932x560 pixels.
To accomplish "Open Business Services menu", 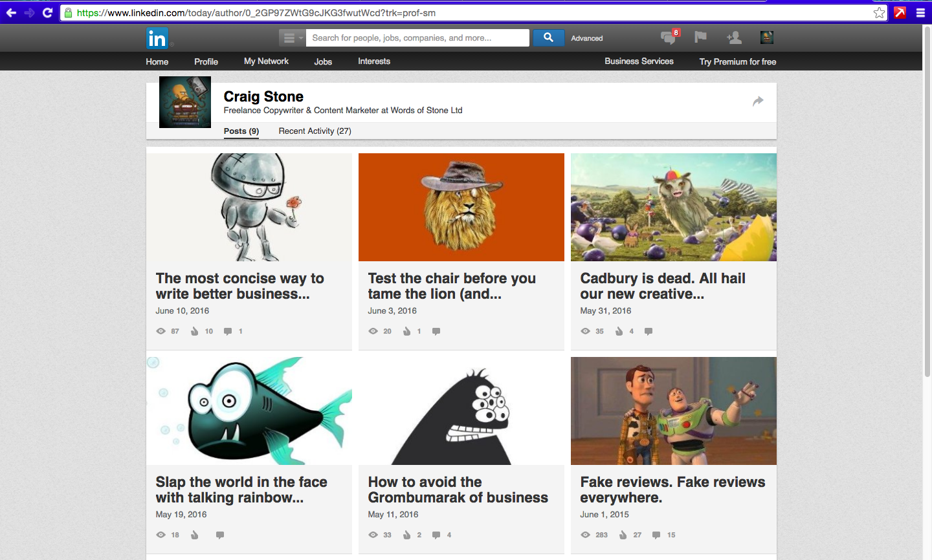I will tap(639, 61).
